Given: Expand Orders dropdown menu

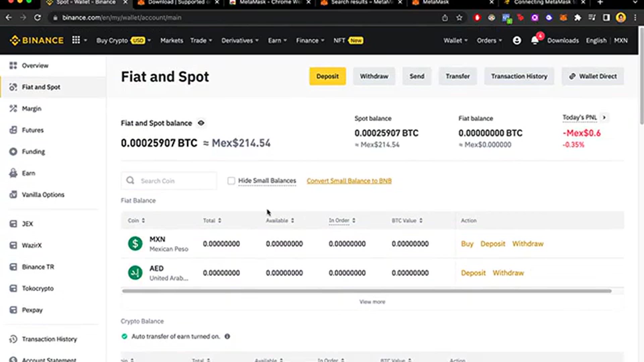Looking at the screenshot, I should coord(489,40).
